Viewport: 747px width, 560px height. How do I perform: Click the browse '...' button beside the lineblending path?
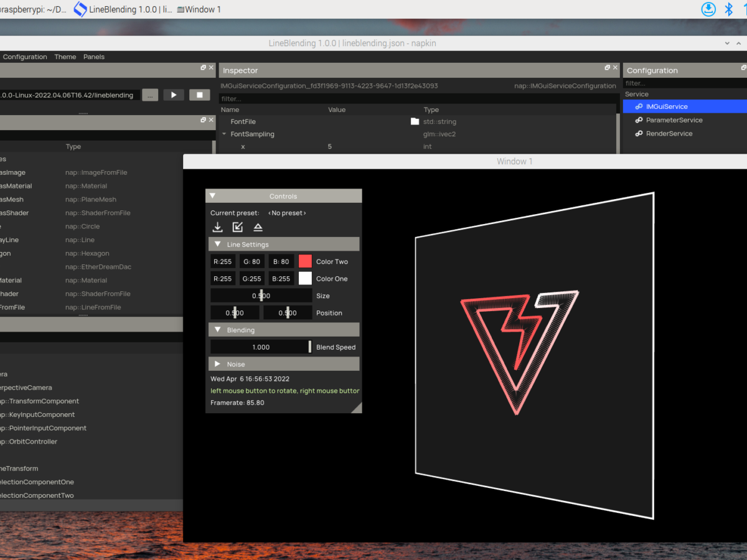click(x=150, y=95)
